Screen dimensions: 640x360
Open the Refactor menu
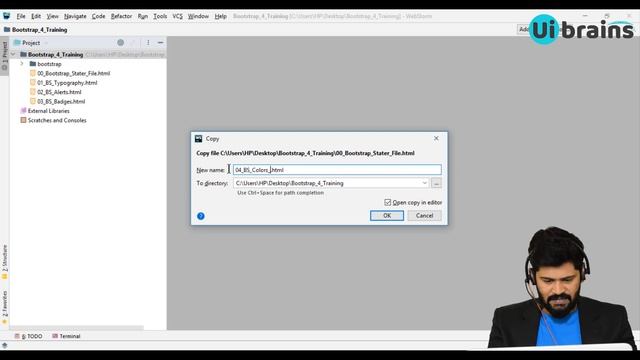121,16
